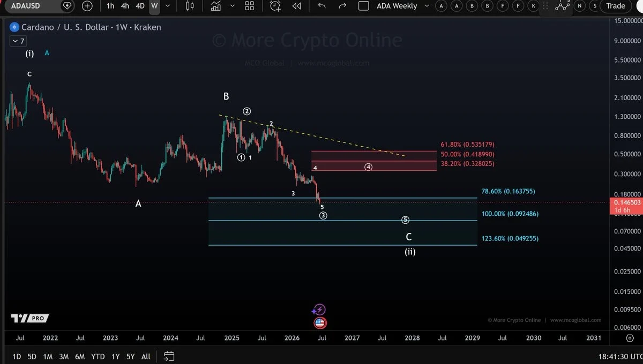643x364 pixels.
Task: Select the 38.20% (0.328025) fib label
Action: [x=467, y=164]
